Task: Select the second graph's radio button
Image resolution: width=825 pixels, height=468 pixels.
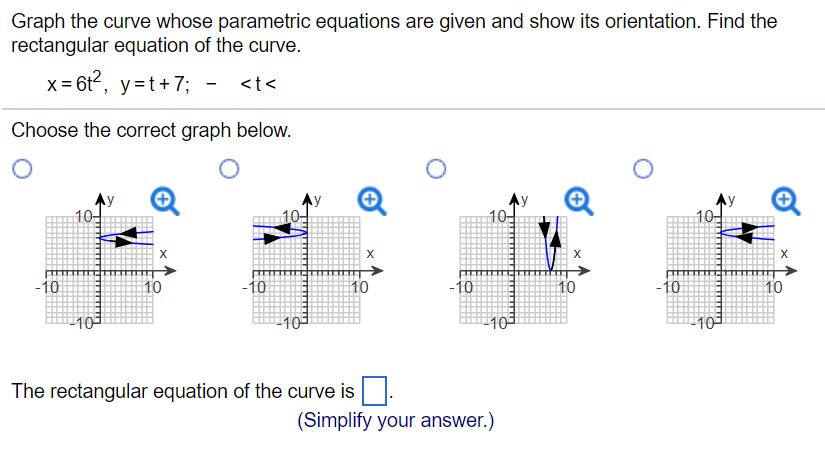Action: pyautogui.click(x=229, y=169)
